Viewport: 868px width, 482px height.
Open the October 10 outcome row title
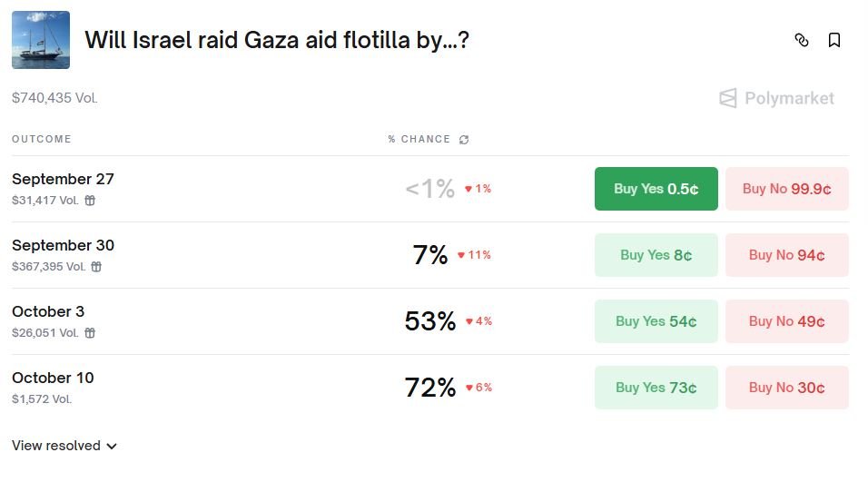(x=53, y=378)
